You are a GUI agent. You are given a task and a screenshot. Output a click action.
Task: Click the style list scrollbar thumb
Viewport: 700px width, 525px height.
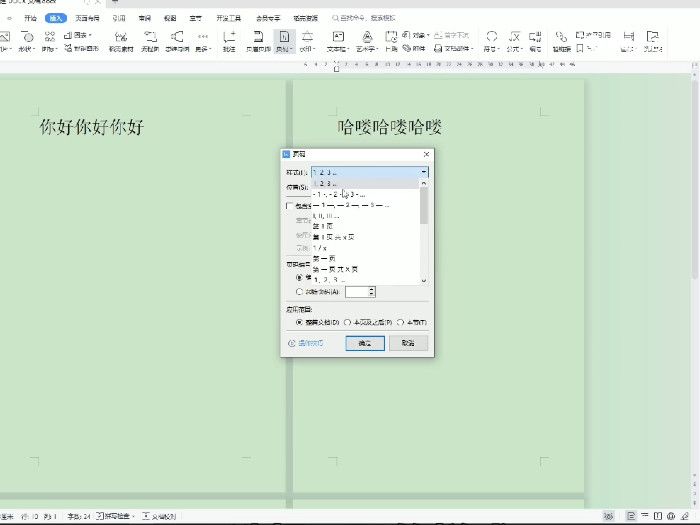424,205
